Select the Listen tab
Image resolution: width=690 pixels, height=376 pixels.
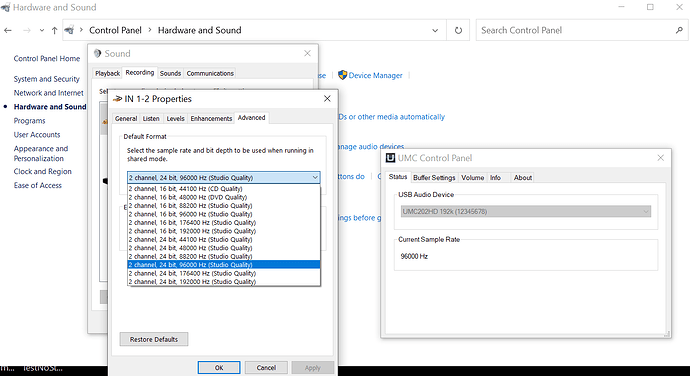click(x=151, y=118)
